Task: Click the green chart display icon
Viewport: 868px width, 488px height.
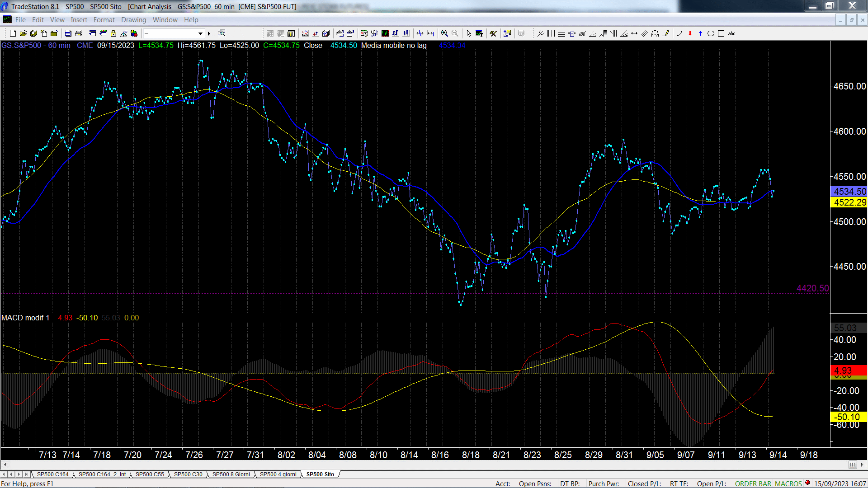Action: 385,33
